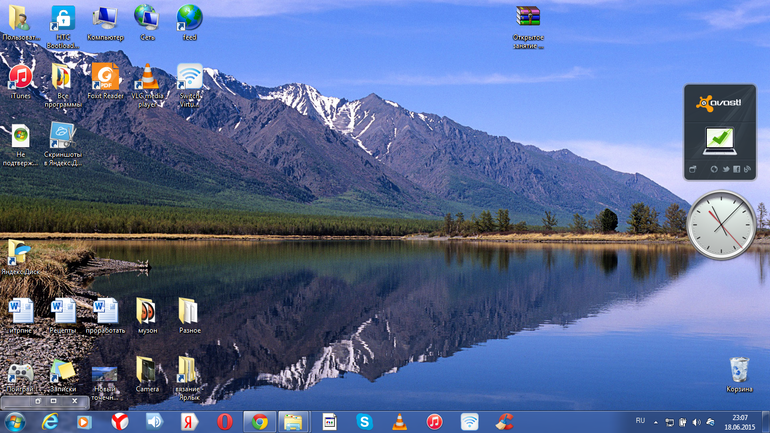Click the Internet Explorer taskbar icon
Image resolution: width=770 pixels, height=433 pixels.
[x=50, y=422]
